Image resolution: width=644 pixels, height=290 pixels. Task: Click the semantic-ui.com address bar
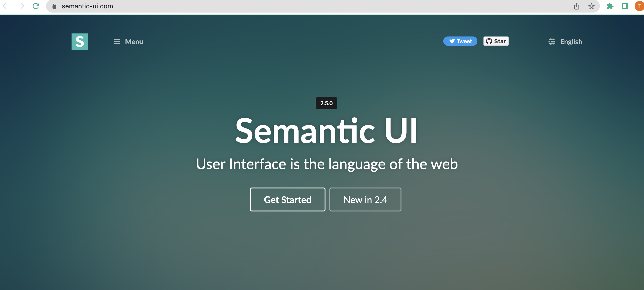(x=300, y=6)
